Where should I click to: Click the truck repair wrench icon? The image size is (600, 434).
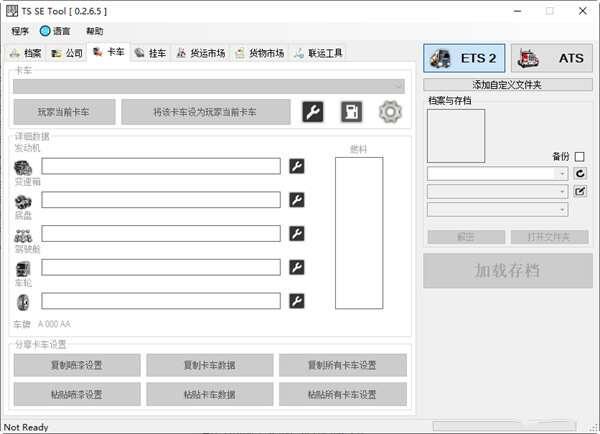[x=313, y=112]
